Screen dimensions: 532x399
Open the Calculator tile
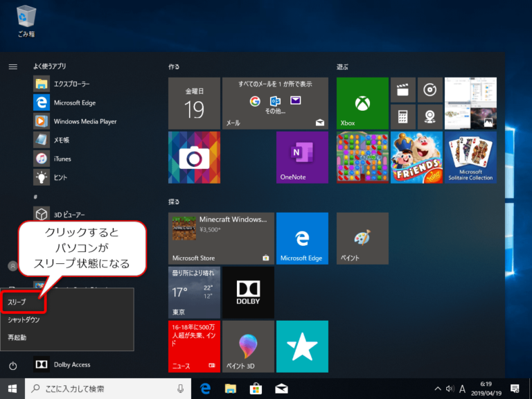(402, 117)
